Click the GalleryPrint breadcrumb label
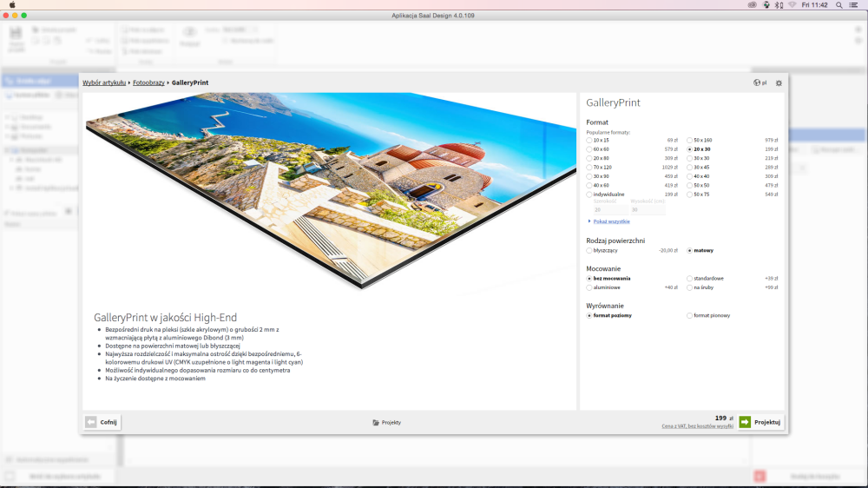The width and height of the screenshot is (868, 488). pos(190,83)
